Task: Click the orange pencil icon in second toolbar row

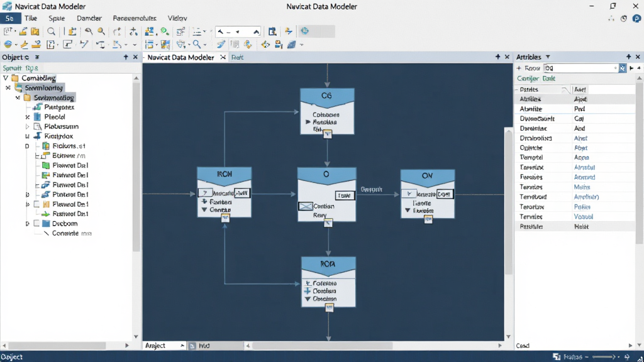Action: [x=25, y=45]
